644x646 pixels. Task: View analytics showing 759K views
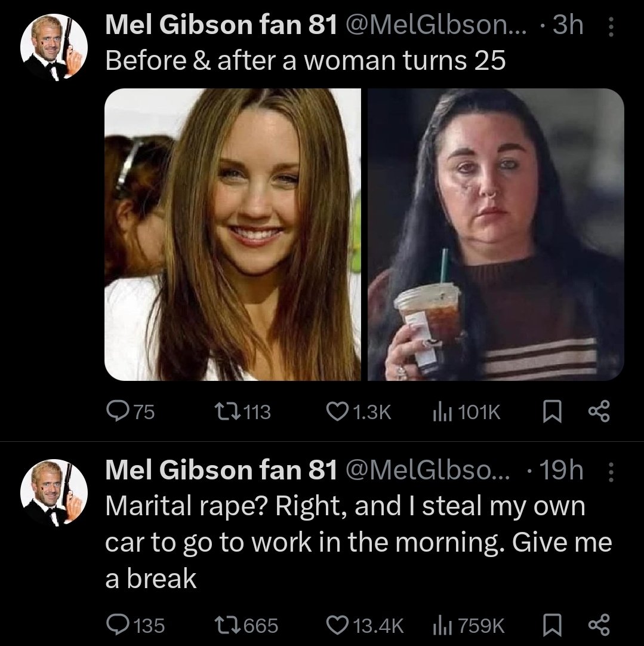pyautogui.click(x=439, y=625)
